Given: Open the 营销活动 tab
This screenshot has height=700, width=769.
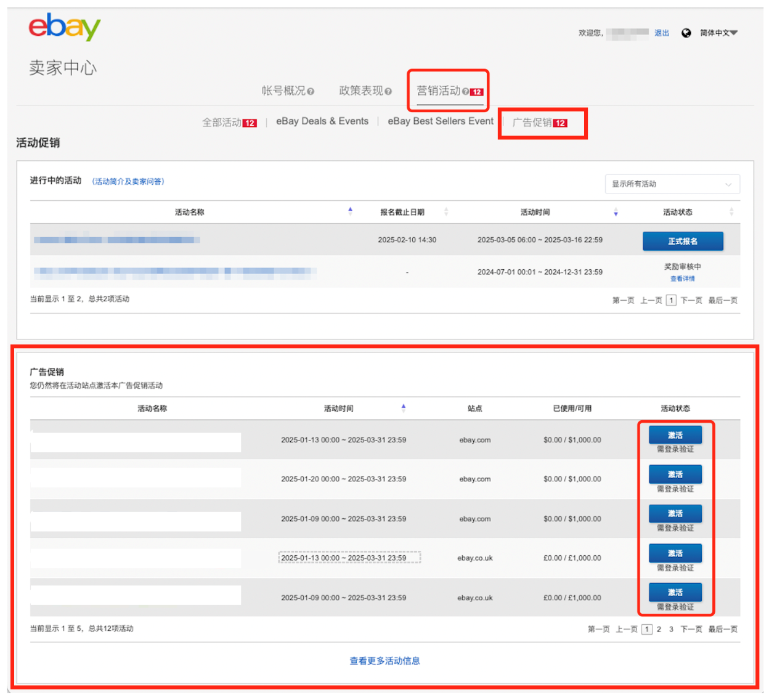Looking at the screenshot, I should pos(439,91).
